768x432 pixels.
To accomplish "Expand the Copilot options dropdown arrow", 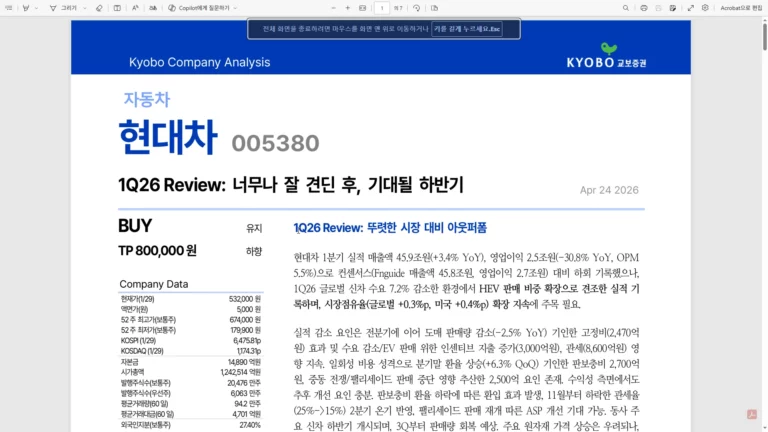I will (235, 8).
